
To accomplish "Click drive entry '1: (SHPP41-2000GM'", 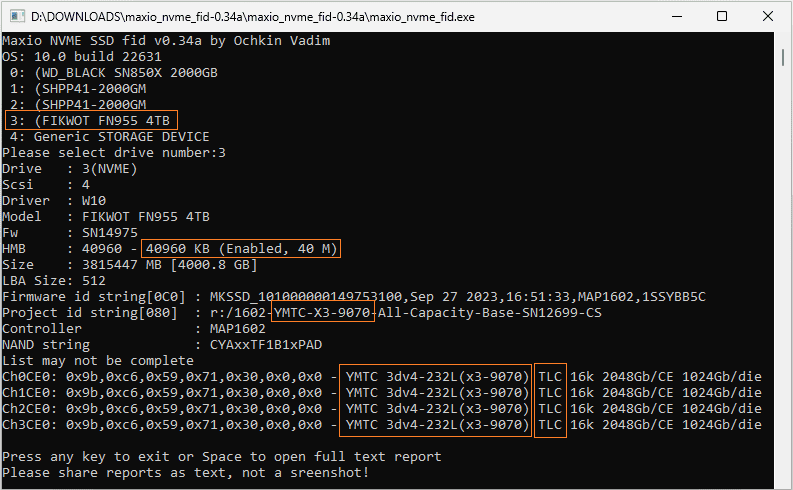I will 78,89.
